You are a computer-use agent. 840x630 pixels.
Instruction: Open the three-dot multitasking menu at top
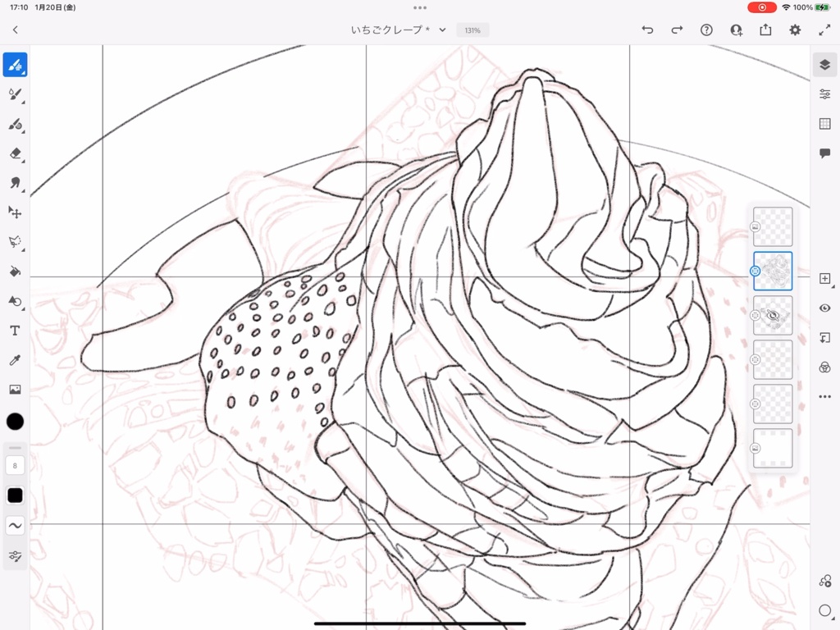click(x=420, y=7)
